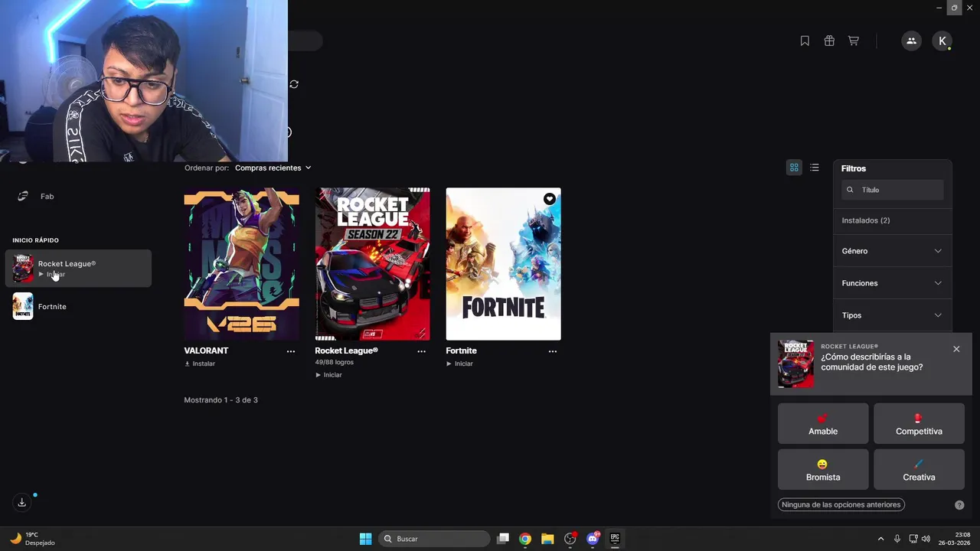Click Iniciar under Fortnite card
The width and height of the screenshot is (980, 551).
coord(459,364)
